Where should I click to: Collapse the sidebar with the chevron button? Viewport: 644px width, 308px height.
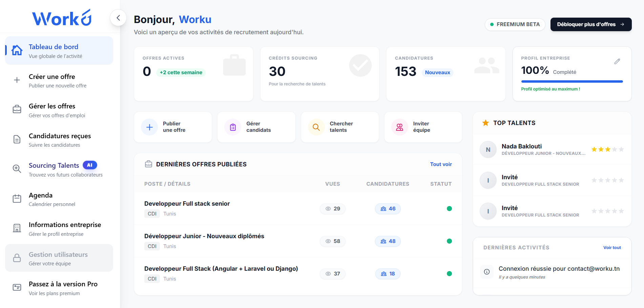(x=118, y=18)
